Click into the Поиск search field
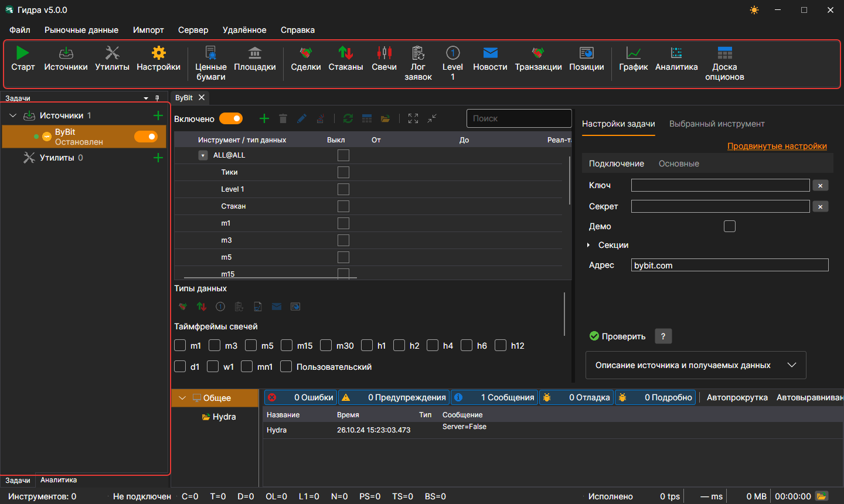 point(519,118)
